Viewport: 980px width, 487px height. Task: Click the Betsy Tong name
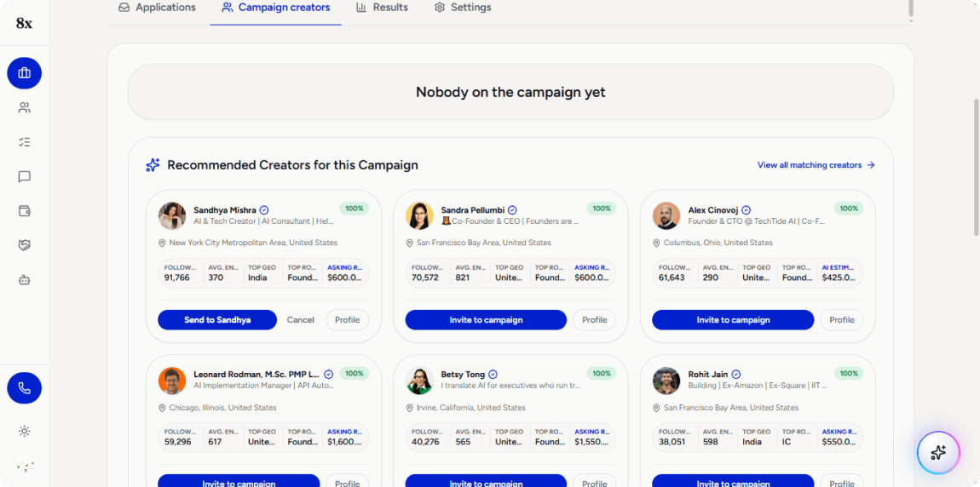463,375
